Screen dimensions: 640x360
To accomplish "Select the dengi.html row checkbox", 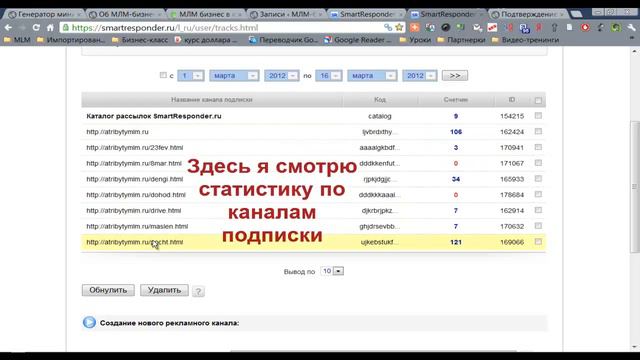I will [x=538, y=178].
